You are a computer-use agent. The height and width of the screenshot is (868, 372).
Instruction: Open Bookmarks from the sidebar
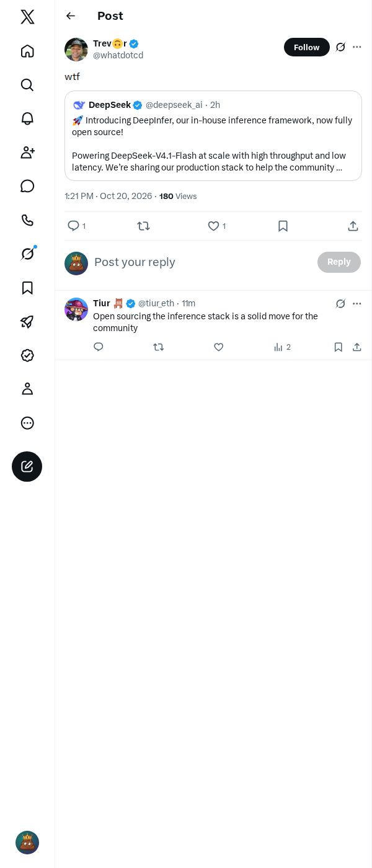[27, 288]
